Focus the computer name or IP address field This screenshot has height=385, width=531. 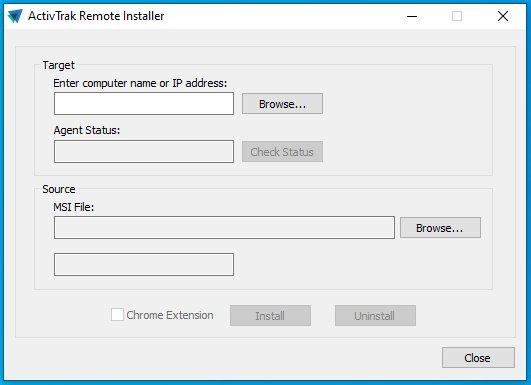[x=144, y=104]
